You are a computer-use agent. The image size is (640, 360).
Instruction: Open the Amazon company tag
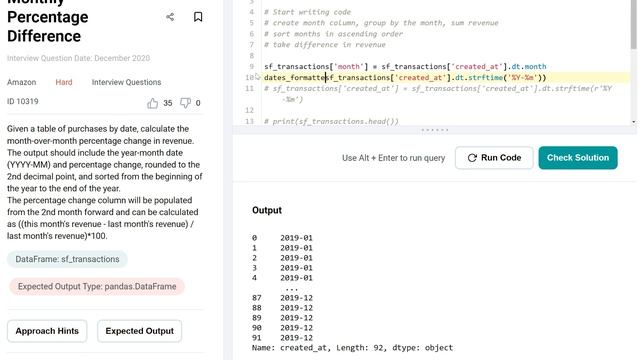[x=22, y=82]
